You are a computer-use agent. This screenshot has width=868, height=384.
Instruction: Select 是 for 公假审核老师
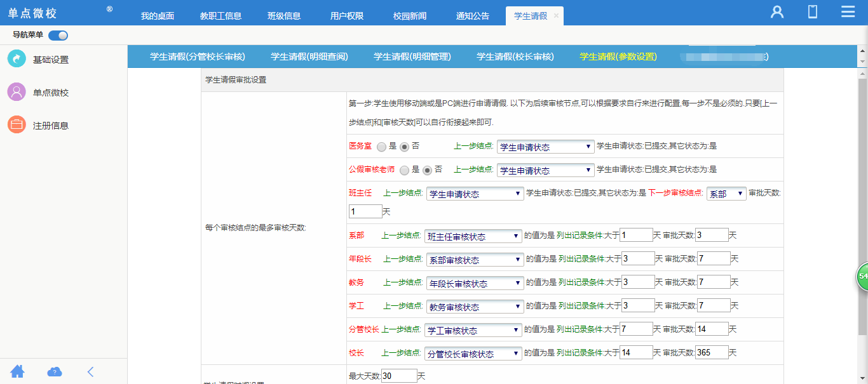(x=404, y=170)
